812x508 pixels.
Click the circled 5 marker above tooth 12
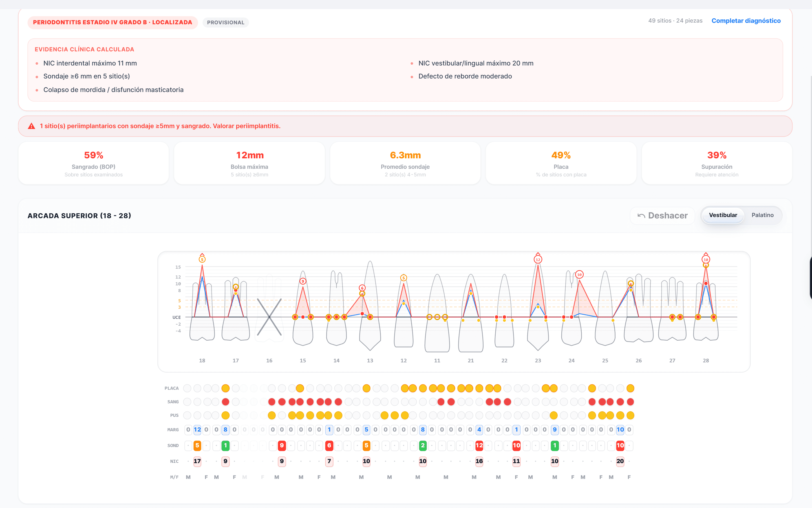[x=404, y=278]
